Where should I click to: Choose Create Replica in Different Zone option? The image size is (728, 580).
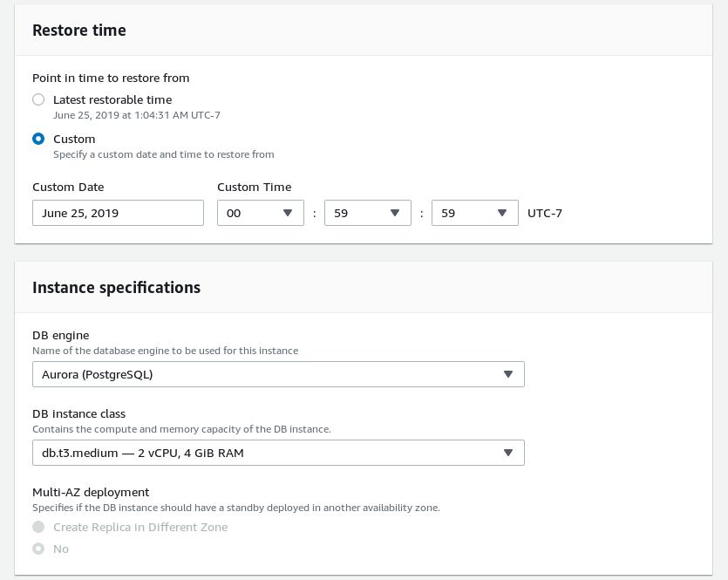pyautogui.click(x=38, y=527)
